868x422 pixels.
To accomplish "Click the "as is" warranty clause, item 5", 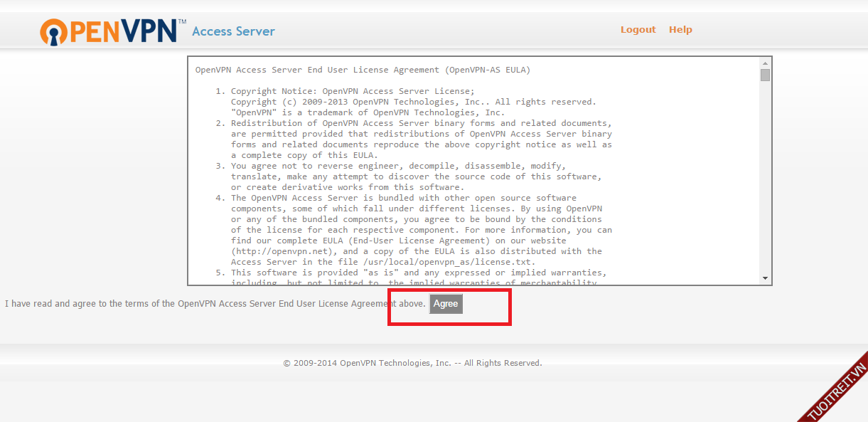I will (418, 273).
